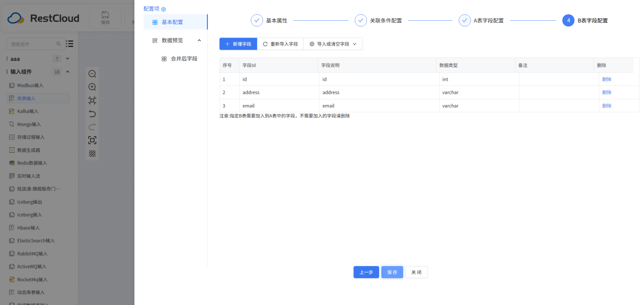The height and width of the screenshot is (305, 644).
Task: Click the 保存 button at dialog bottom
Action: (392, 273)
